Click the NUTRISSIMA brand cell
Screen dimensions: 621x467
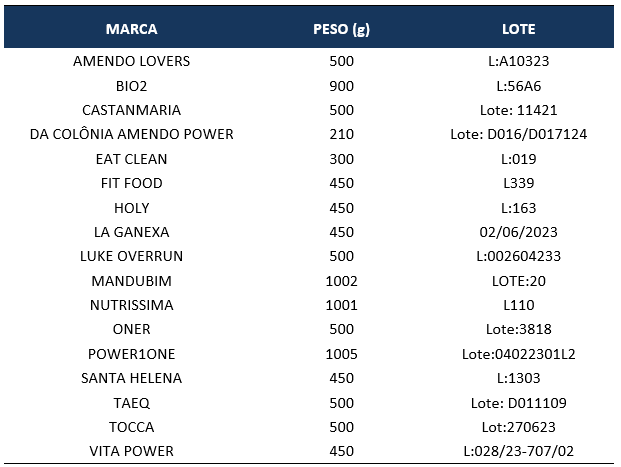131,305
